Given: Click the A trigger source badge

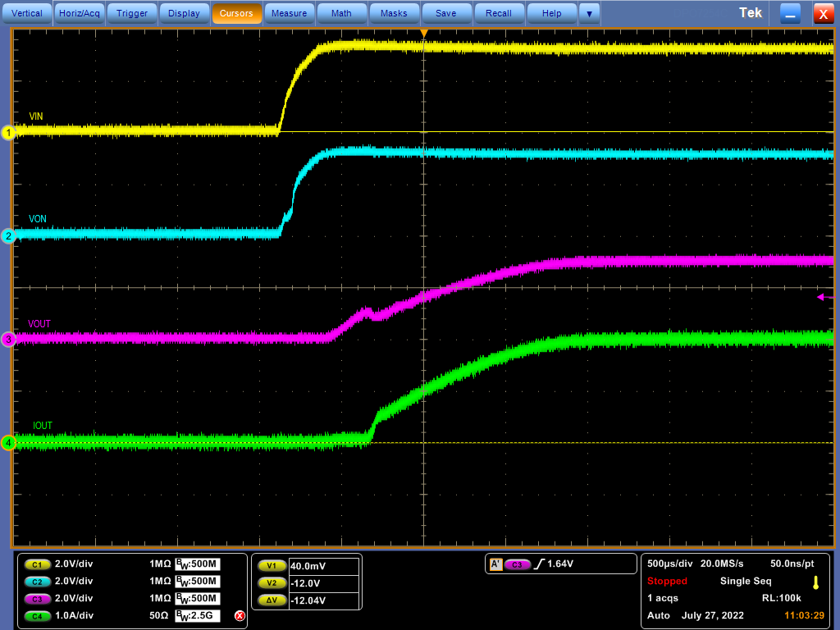Looking at the screenshot, I should [495, 564].
